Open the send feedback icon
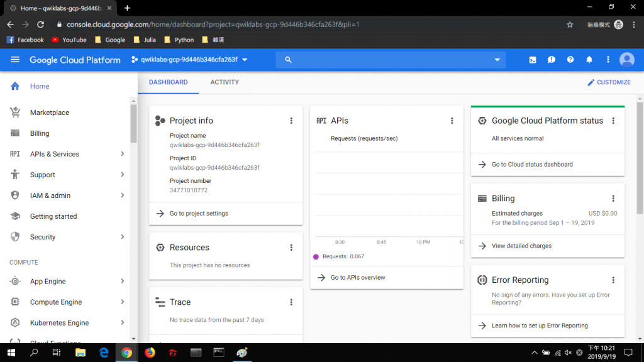644x362 pixels. point(552,60)
